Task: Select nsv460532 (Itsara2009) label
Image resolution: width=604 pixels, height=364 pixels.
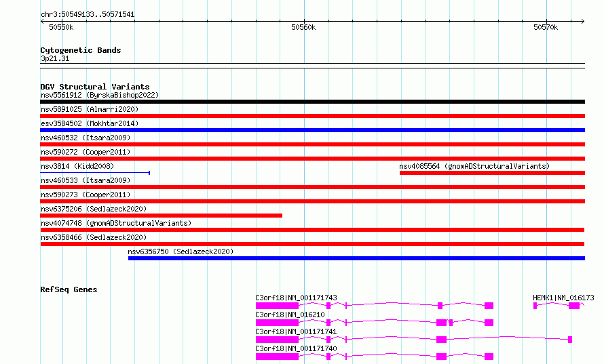Action: (86, 138)
